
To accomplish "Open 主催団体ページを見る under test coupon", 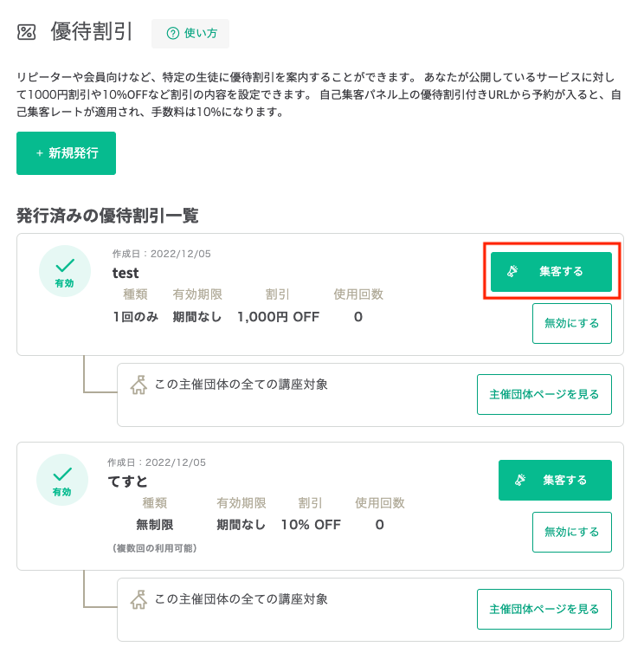I will [544, 394].
